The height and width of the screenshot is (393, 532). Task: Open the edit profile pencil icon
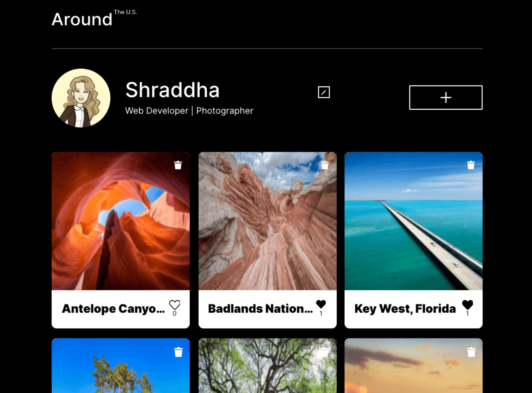click(x=324, y=92)
